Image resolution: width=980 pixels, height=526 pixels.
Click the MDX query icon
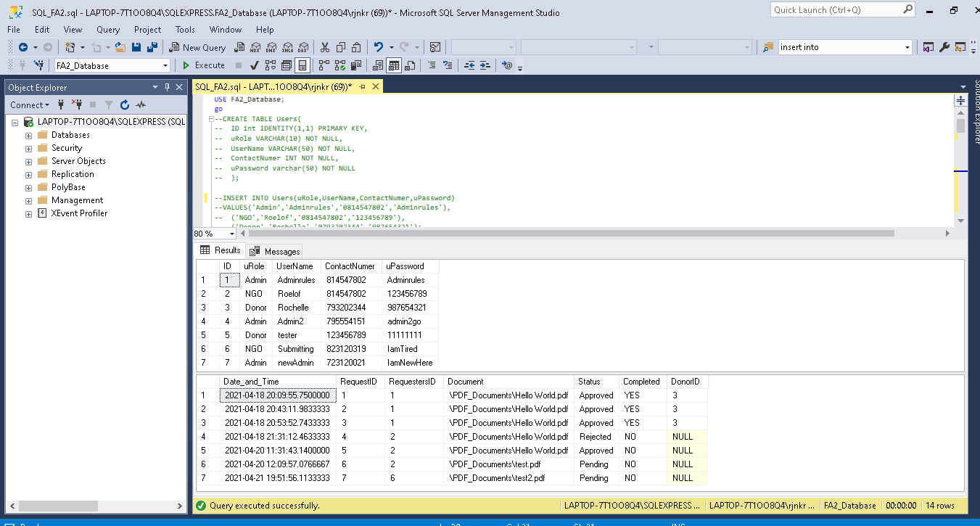(255, 47)
